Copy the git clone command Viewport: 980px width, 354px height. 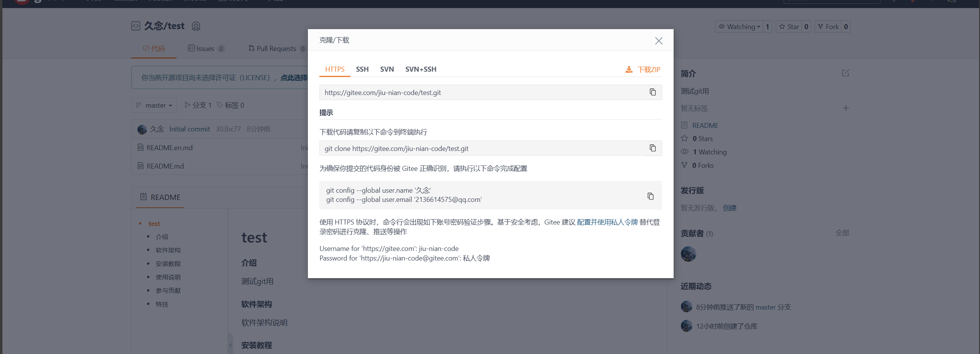653,148
